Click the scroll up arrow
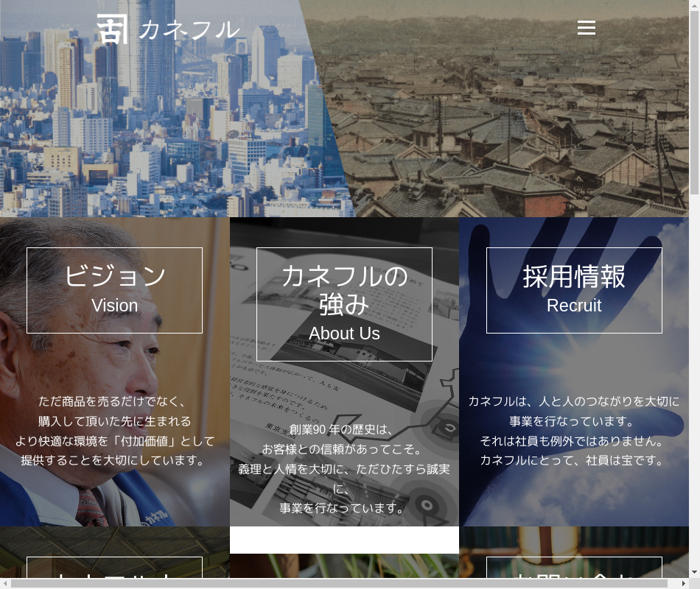 click(x=694, y=5)
